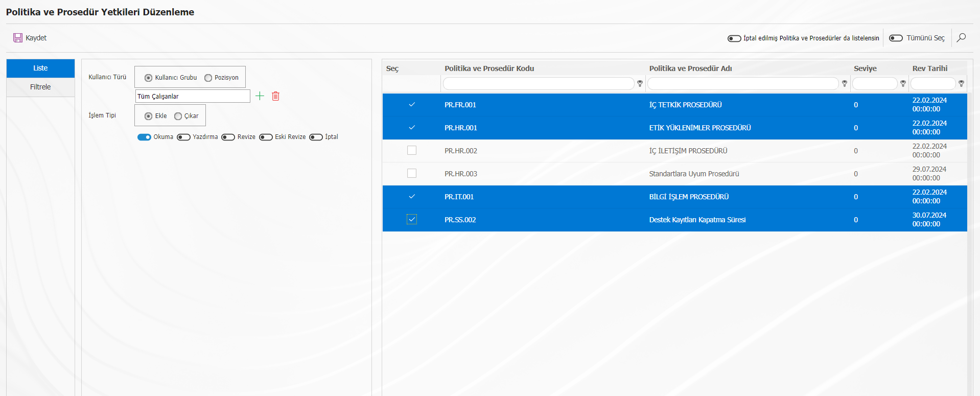Check the PR.HR.002 row checkbox
Image resolution: width=980 pixels, height=396 pixels.
pyautogui.click(x=412, y=150)
